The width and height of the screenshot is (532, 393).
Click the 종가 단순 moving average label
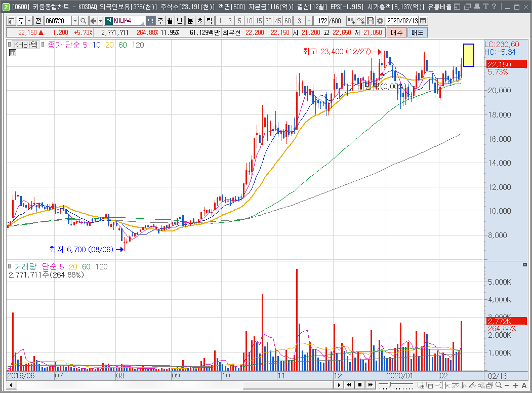click(x=64, y=45)
